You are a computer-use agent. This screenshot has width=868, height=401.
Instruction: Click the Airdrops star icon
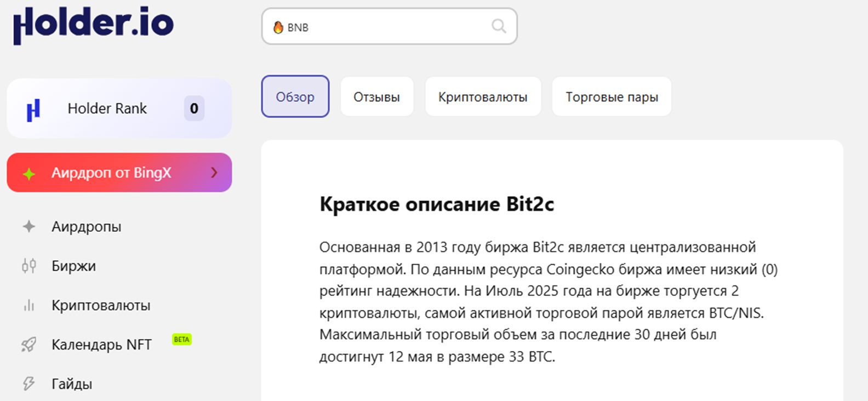(x=29, y=226)
